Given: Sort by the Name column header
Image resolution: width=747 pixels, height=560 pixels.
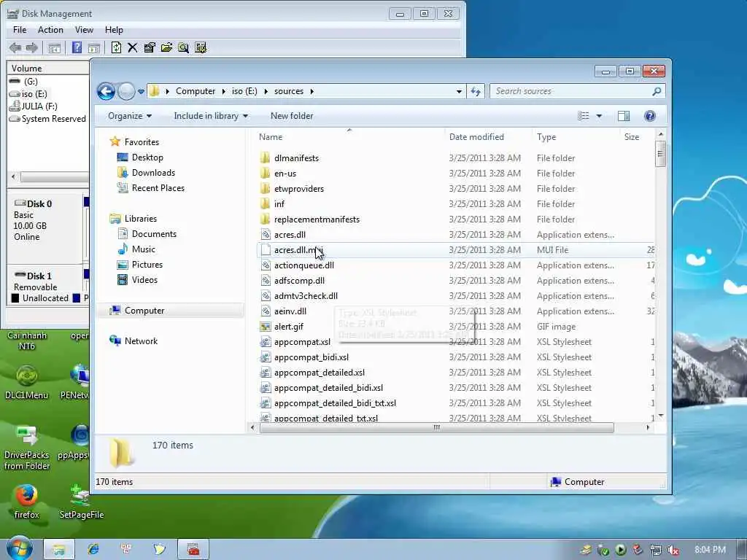Looking at the screenshot, I should 271,136.
